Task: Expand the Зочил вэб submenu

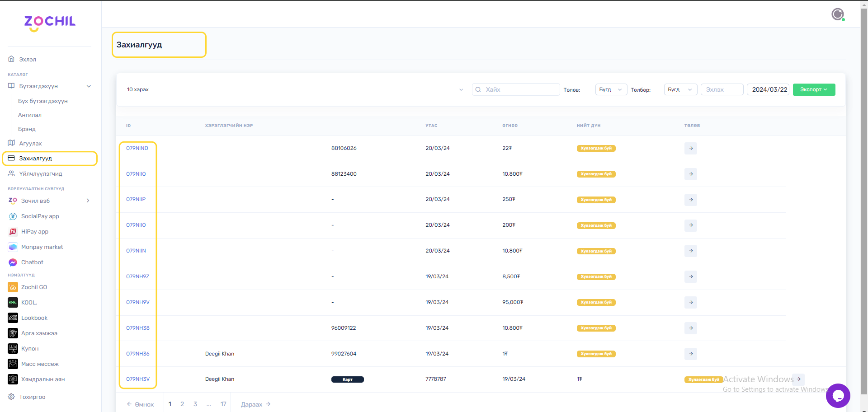Action: tap(88, 201)
